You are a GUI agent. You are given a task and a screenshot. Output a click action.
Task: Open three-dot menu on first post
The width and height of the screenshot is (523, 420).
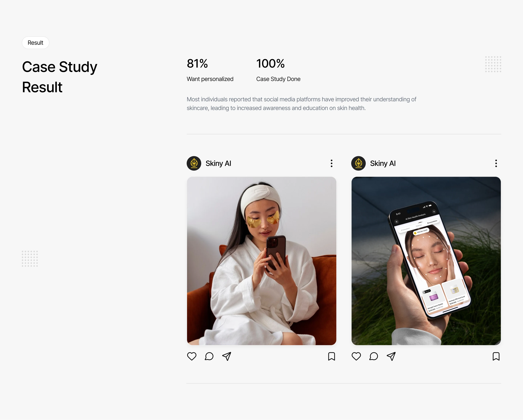coord(331,163)
